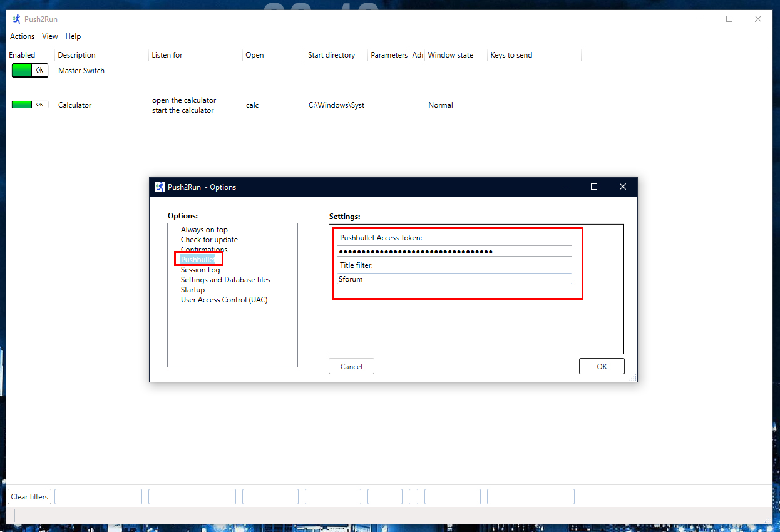
Task: Click the Master Switch label
Action: coord(81,71)
